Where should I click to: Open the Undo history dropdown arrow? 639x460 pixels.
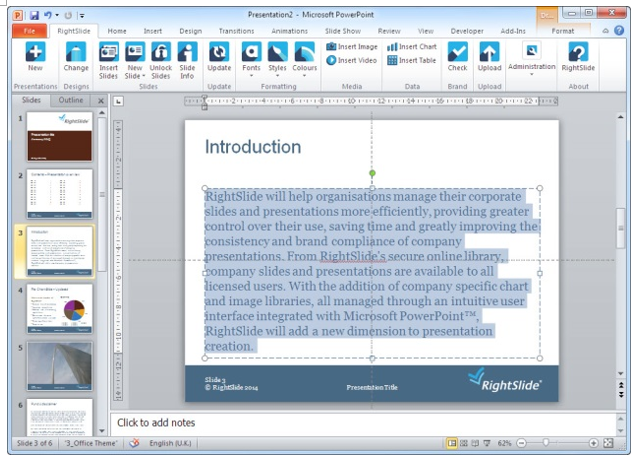pyautogui.click(x=57, y=15)
